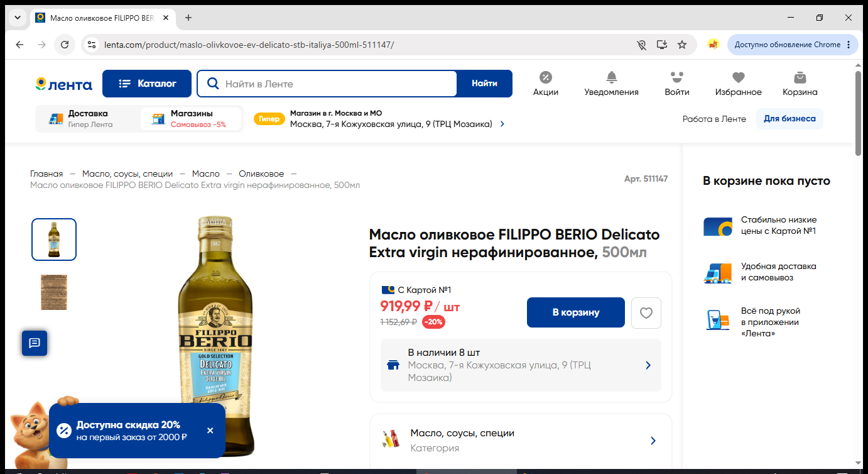Close the 20% discount popup
The height and width of the screenshot is (474, 868).
click(x=210, y=431)
